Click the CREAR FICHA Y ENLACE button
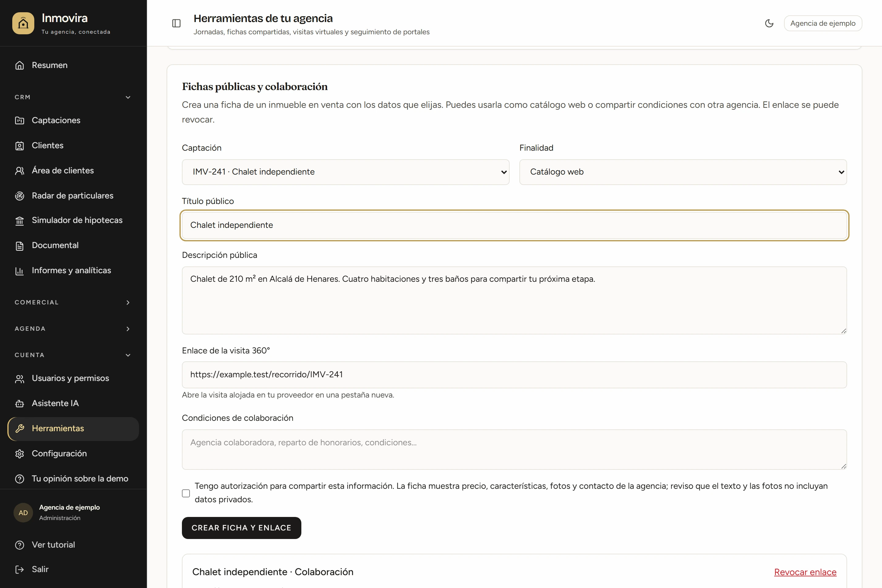This screenshot has height=588, width=882. pos(242,528)
